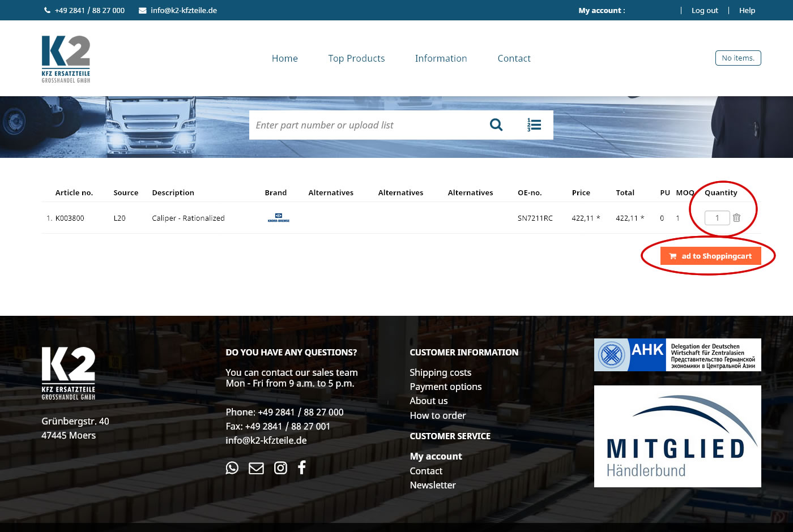
Task: Click the Knorr-Bremse brand logo
Action: pos(279,218)
